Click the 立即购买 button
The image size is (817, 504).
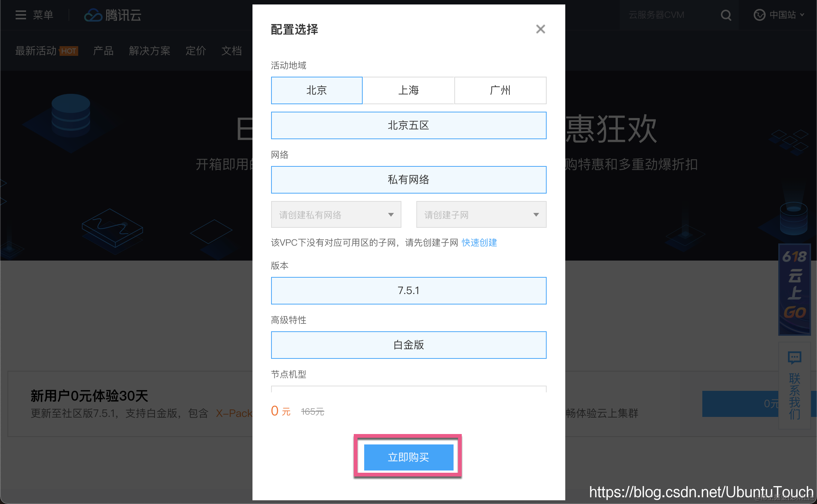point(408,457)
